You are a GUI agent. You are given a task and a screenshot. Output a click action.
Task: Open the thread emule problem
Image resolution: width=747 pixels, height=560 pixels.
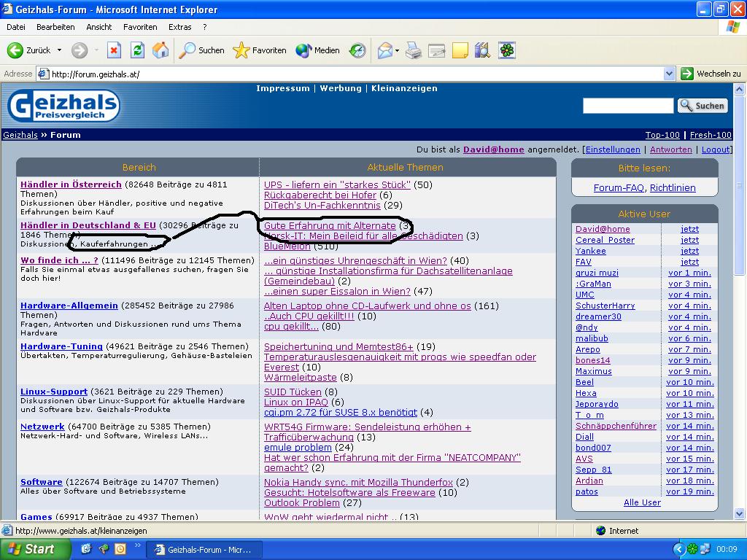point(298,447)
